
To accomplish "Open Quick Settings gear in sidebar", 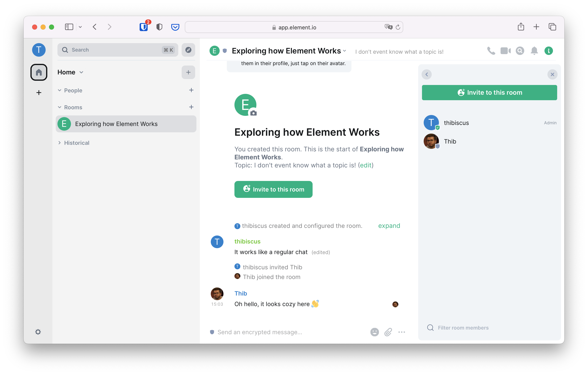I will pyautogui.click(x=38, y=332).
